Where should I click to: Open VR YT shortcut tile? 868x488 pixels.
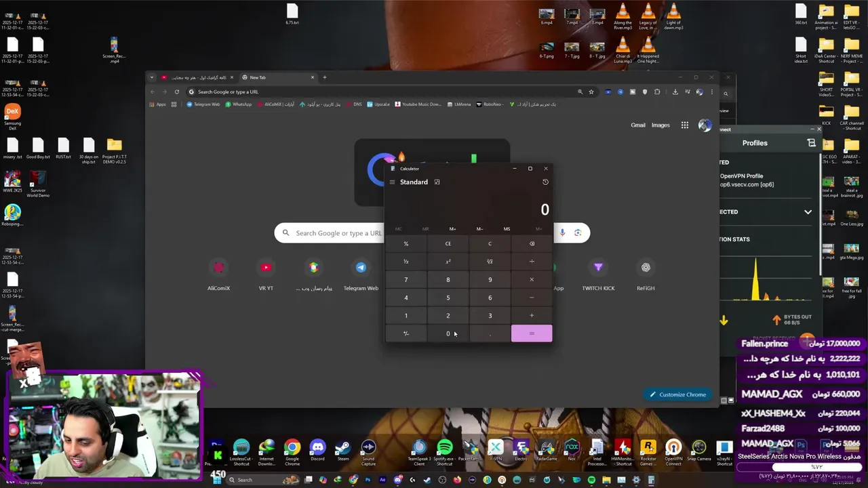[266, 274]
